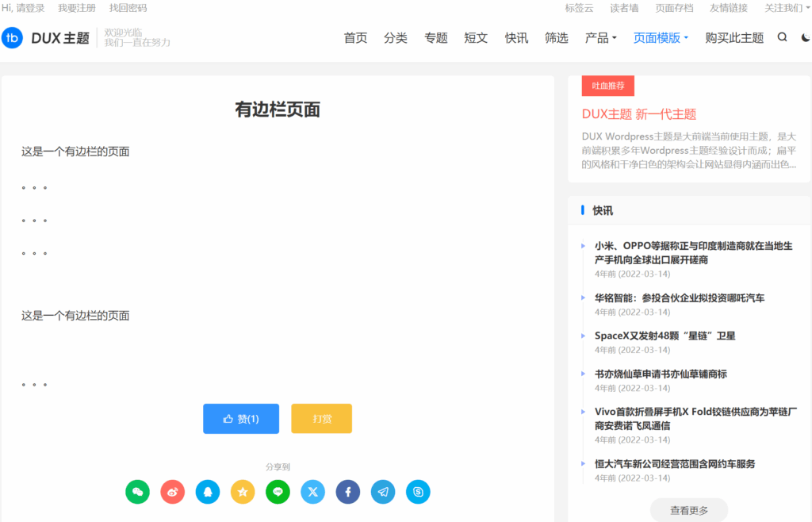Viewport: 812px width, 522px height.
Task: Expand the 产品 dropdown menu
Action: pos(600,37)
